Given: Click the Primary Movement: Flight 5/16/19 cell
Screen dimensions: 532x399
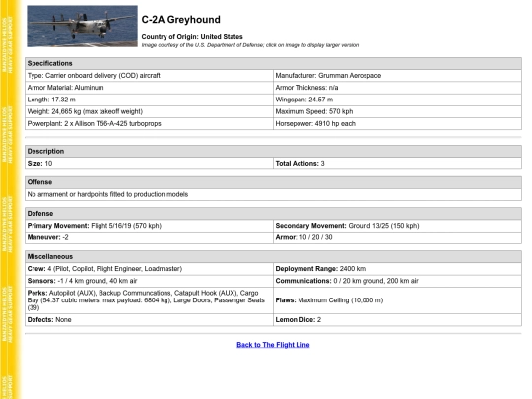Looking at the screenshot, I should (x=149, y=226).
